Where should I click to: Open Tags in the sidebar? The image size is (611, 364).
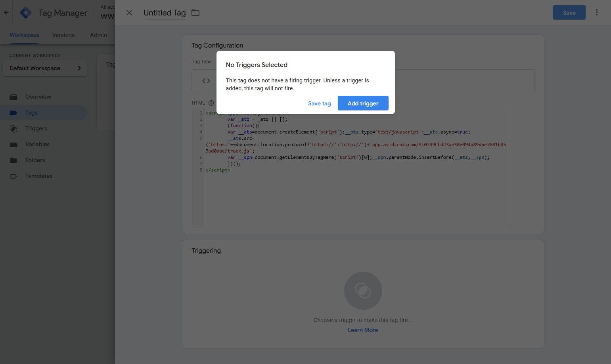(44, 112)
